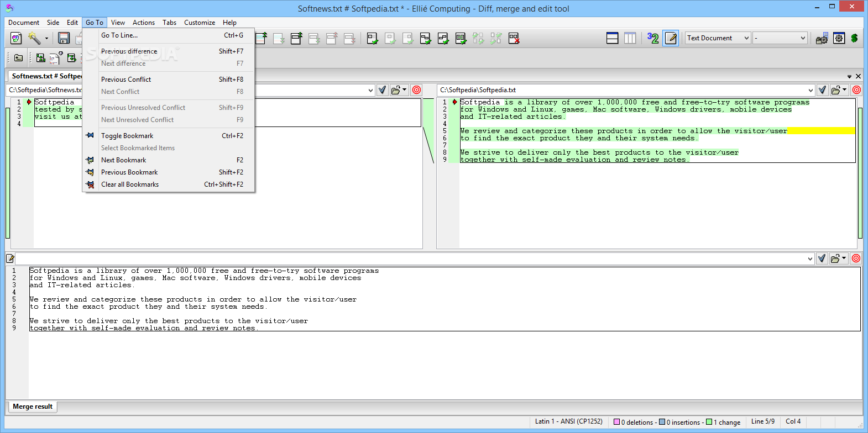Switch to horizontal split layout
The height and width of the screenshot is (433, 868).
click(x=613, y=38)
